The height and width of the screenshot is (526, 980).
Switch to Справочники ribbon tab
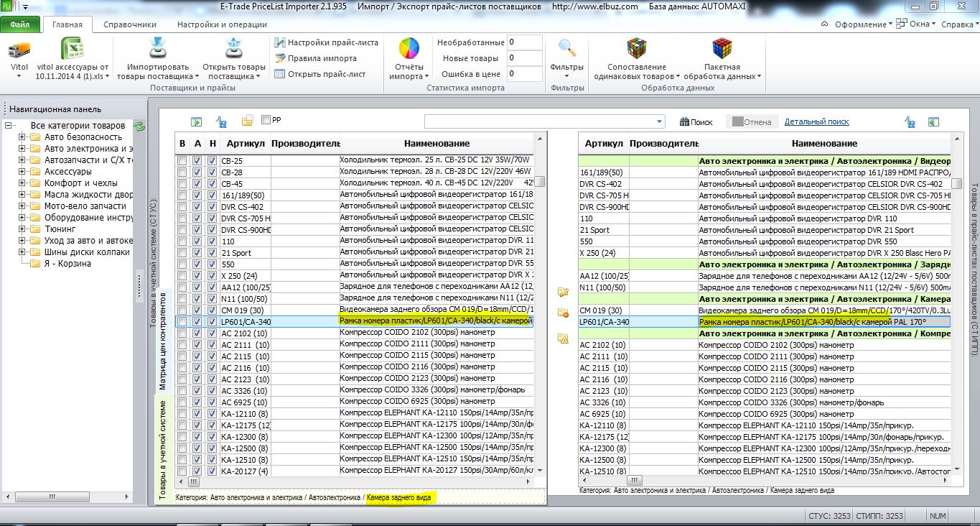tap(130, 24)
